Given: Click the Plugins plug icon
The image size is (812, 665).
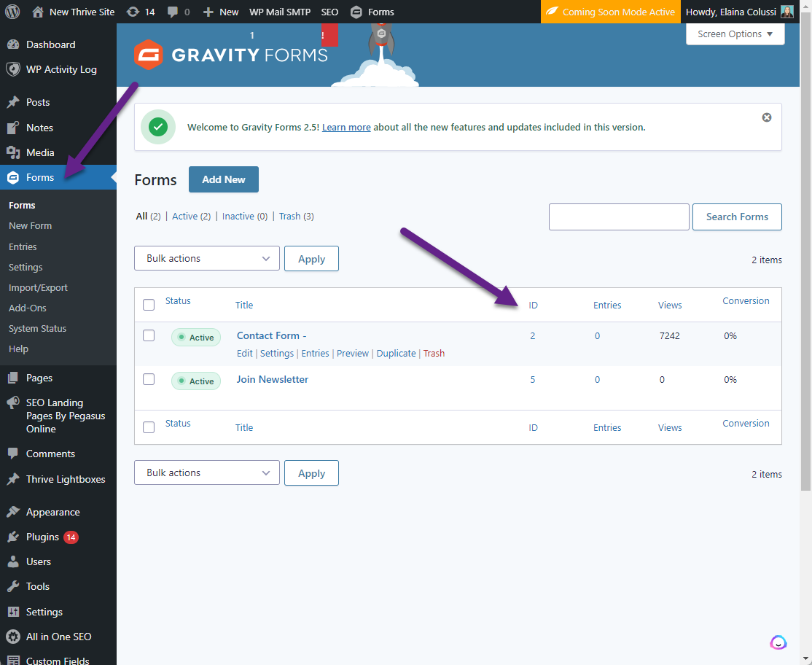Looking at the screenshot, I should tap(13, 537).
